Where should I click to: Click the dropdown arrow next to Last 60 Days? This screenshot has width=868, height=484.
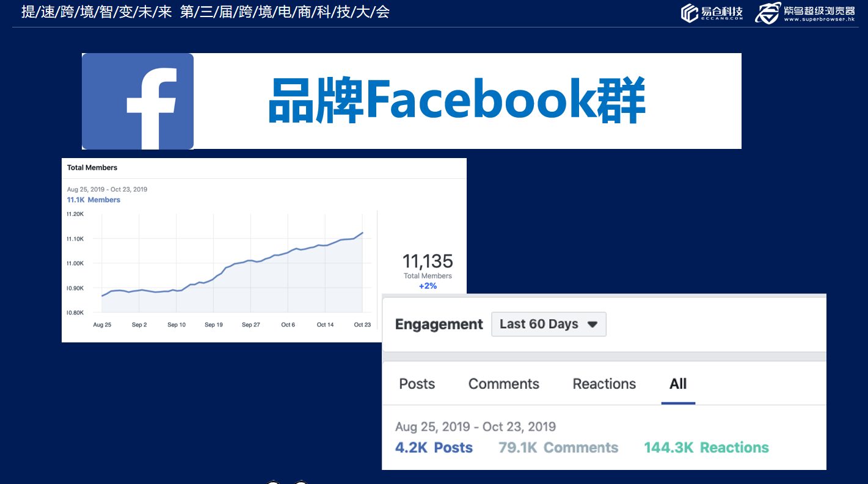tap(592, 324)
